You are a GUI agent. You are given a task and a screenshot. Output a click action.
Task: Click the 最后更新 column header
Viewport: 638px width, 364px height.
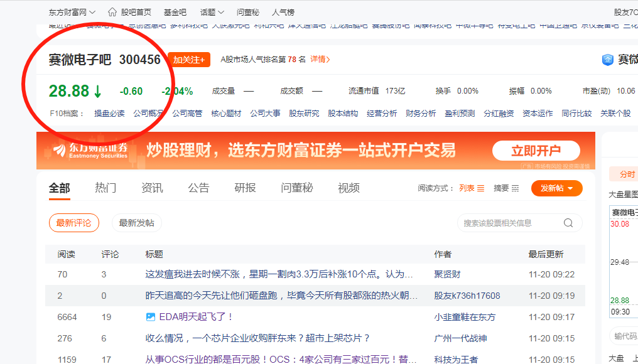(x=546, y=254)
